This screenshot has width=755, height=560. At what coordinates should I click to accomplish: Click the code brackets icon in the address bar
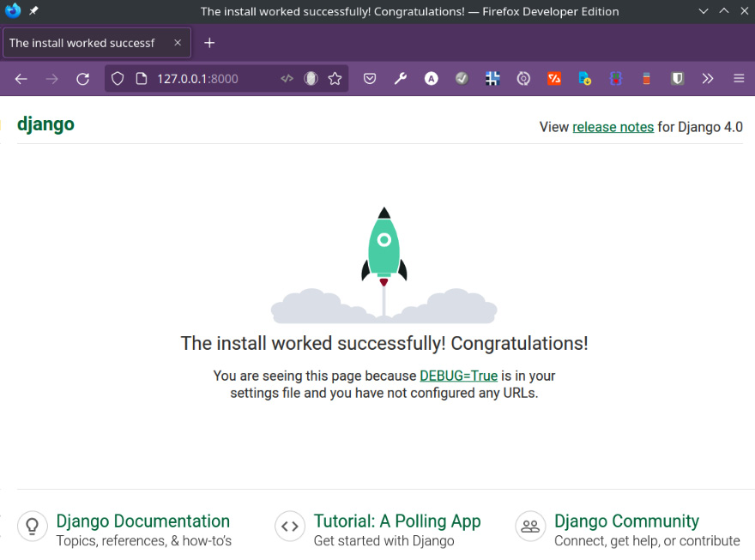[x=287, y=78]
